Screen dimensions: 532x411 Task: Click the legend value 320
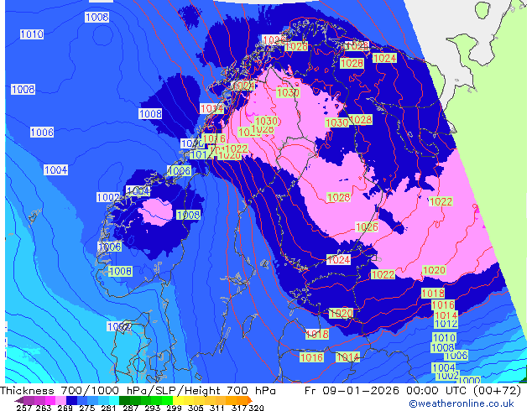256,408
